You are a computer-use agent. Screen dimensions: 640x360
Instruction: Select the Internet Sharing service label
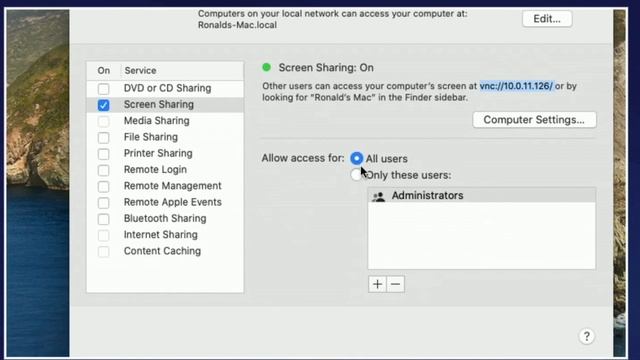[x=160, y=235]
